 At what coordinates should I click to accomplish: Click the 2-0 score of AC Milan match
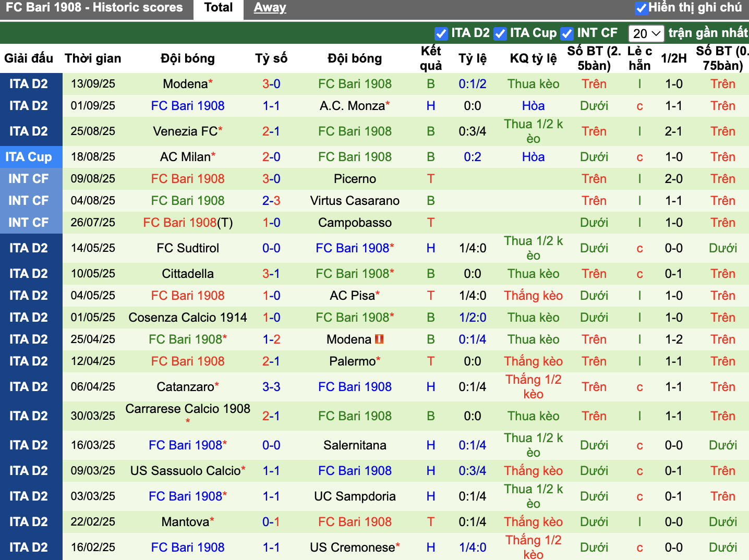[x=271, y=157]
